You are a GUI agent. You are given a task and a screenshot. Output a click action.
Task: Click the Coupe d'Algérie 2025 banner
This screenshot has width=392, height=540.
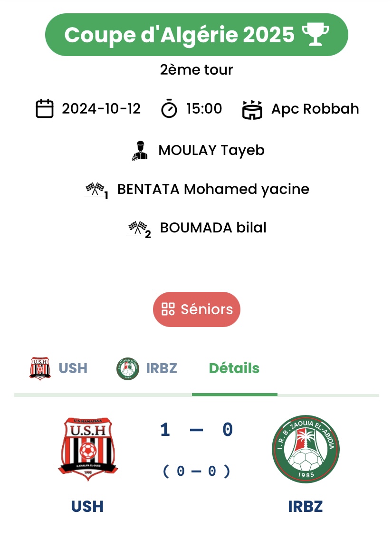pyautogui.click(x=196, y=35)
